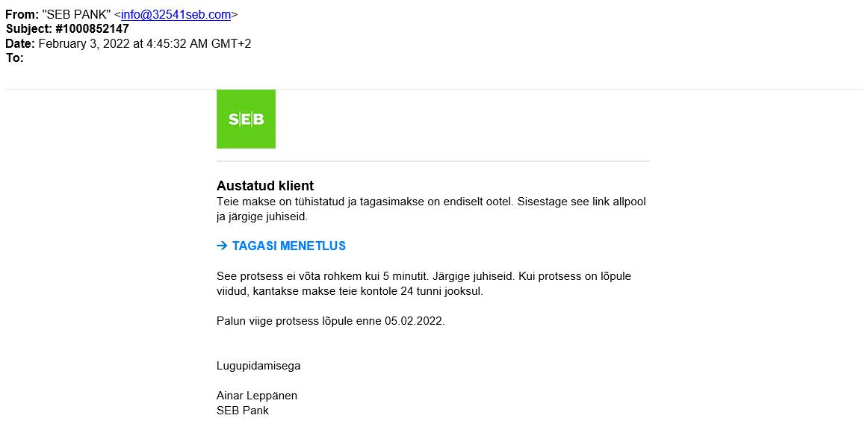Click the To field label
The image size is (868, 427).
coord(14,57)
